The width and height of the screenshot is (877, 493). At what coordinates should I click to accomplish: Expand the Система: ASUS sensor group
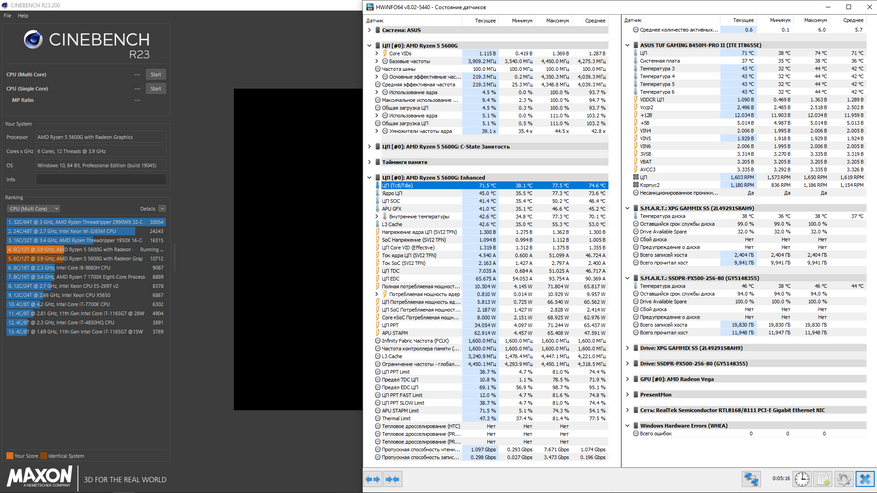coord(369,30)
